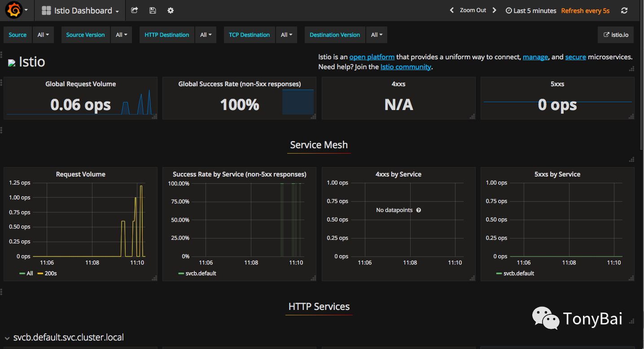Open the Source Version All dropdown
The width and height of the screenshot is (644, 349).
[121, 35]
